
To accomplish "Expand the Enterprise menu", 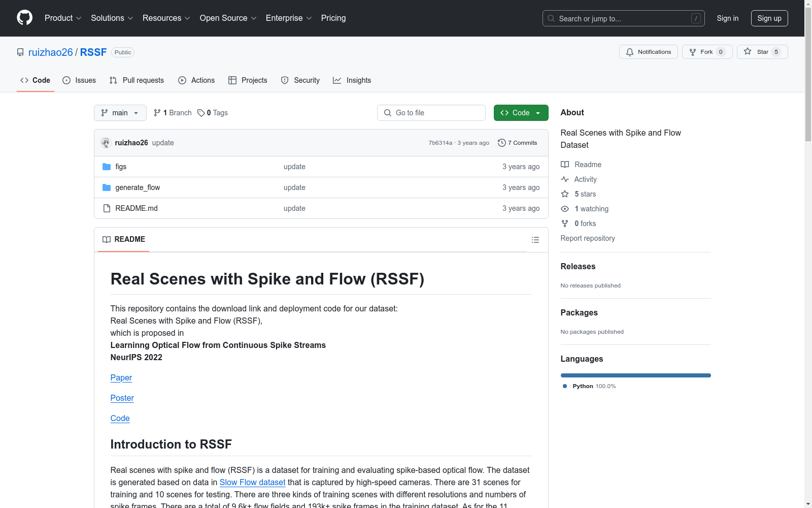I will pos(289,18).
